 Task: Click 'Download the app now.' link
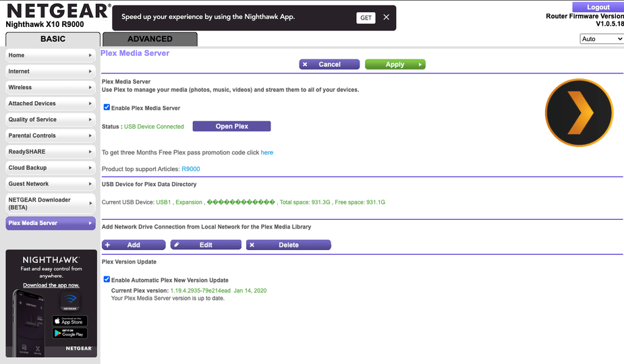[x=51, y=285]
